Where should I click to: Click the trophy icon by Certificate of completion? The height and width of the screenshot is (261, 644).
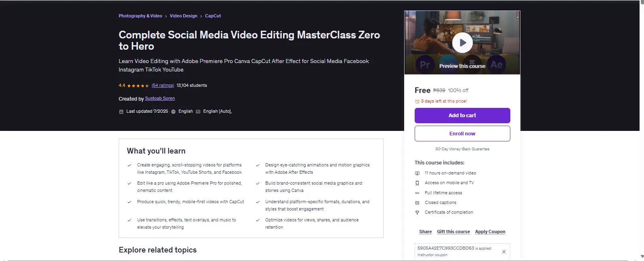417,213
